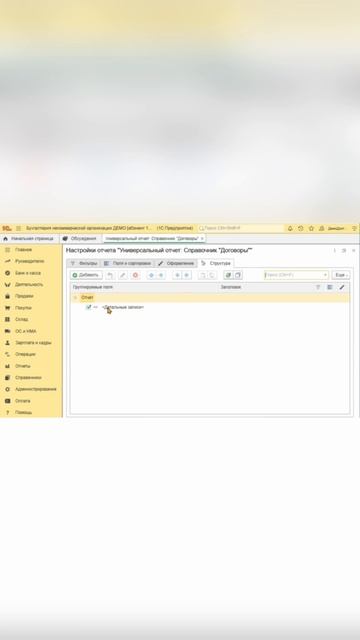
Task: Switch to Обсуждения tab
Action: (80, 238)
